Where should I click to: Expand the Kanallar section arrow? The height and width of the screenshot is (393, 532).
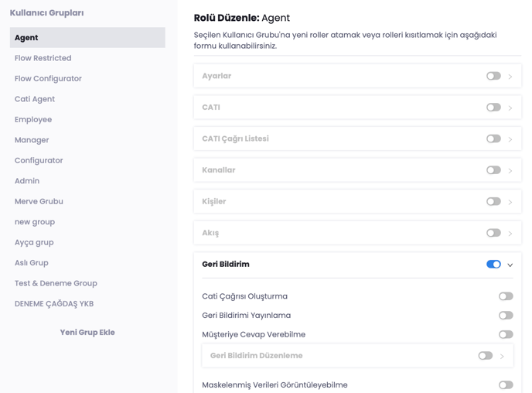[510, 170]
